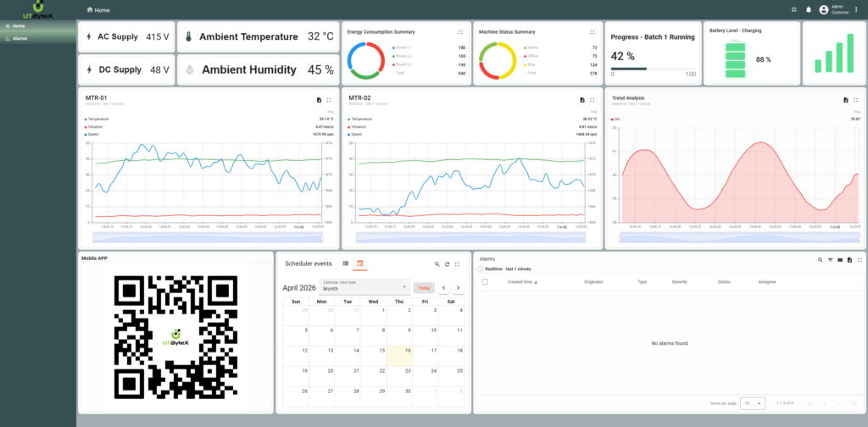The width and height of the screenshot is (868, 427).
Task: Open Alarms Realtime time window clock
Action: (480, 269)
